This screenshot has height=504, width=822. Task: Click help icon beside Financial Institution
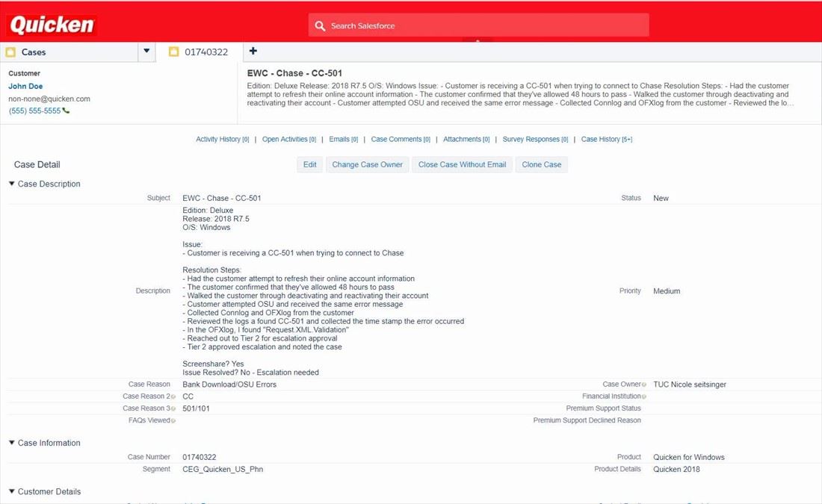644,396
